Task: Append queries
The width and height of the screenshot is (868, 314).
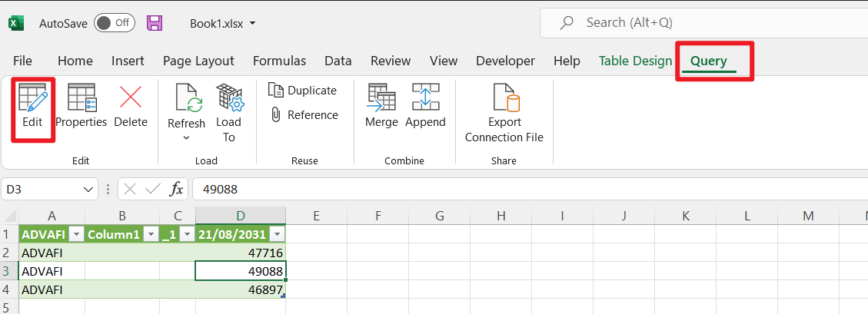Action: click(425, 107)
